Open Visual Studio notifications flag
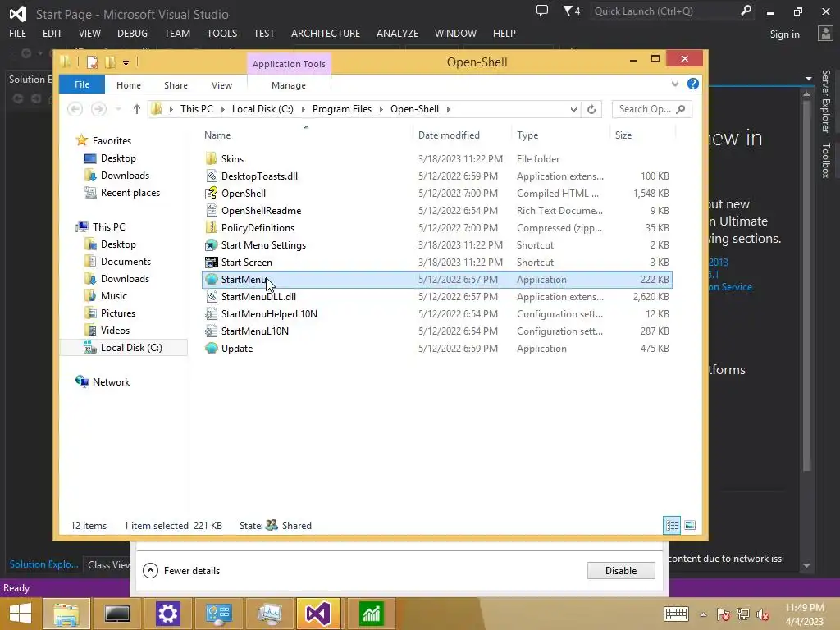Viewport: 840px width, 630px height. click(572, 11)
